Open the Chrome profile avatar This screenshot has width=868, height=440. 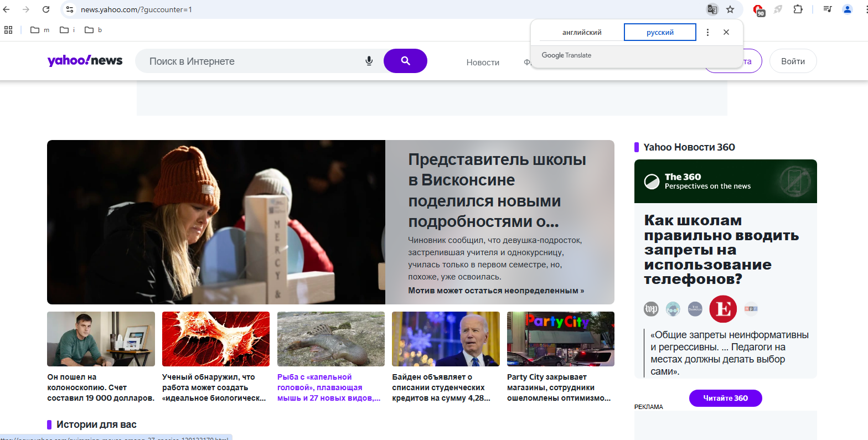[x=848, y=9]
